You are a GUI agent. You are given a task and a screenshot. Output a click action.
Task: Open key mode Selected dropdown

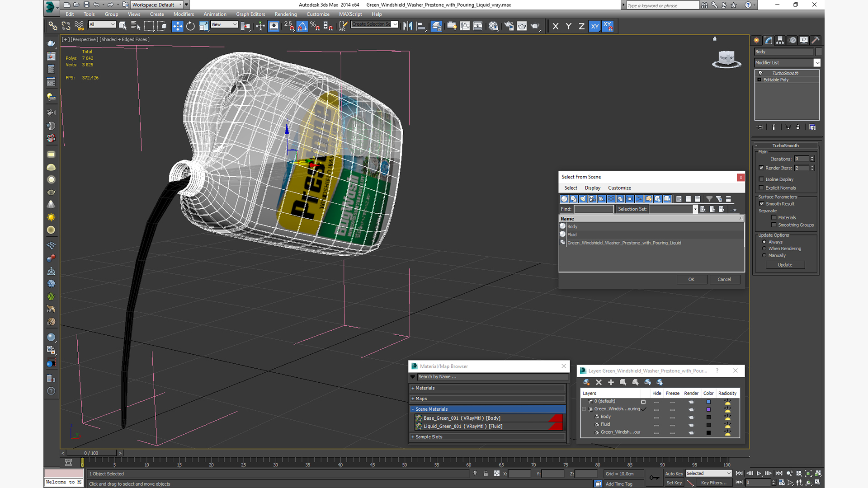[708, 474]
